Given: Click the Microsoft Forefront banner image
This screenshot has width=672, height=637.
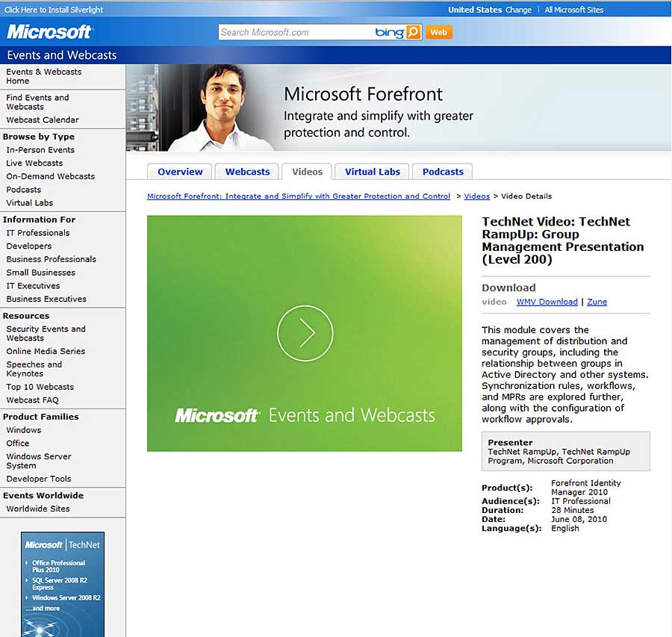Looking at the screenshot, I should (x=399, y=108).
